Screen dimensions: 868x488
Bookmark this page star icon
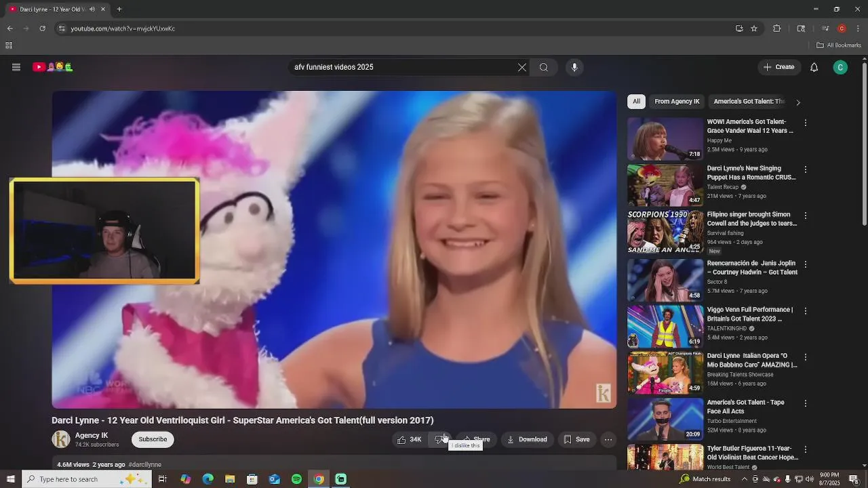754,28
